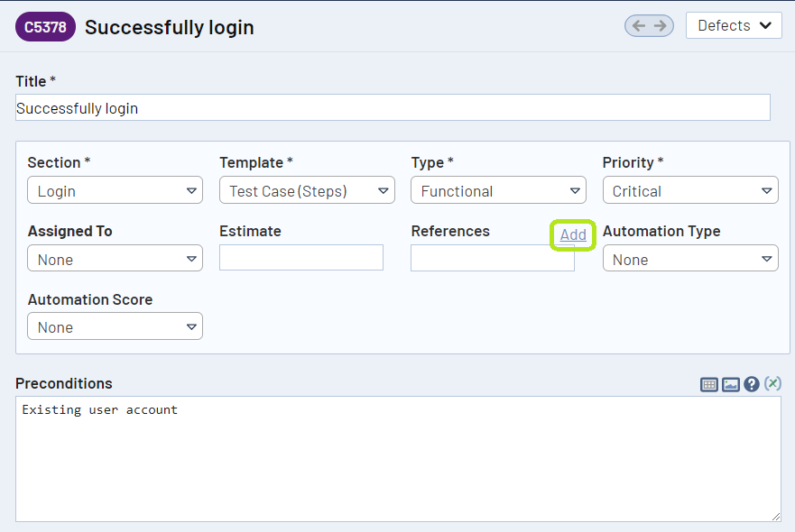This screenshot has width=795, height=532.
Task: Open the Defects dropdown menu
Action: [x=734, y=26]
